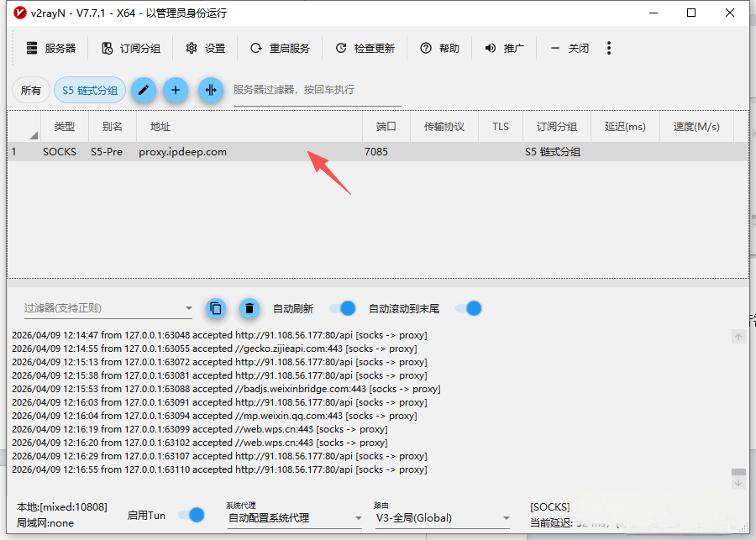
Task: Disable 自动滚动到末尾 auto scroll
Action: pyautogui.click(x=467, y=308)
